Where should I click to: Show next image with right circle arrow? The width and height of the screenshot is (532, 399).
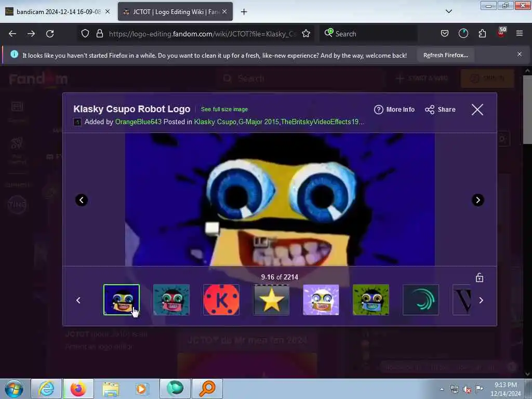pos(478,200)
